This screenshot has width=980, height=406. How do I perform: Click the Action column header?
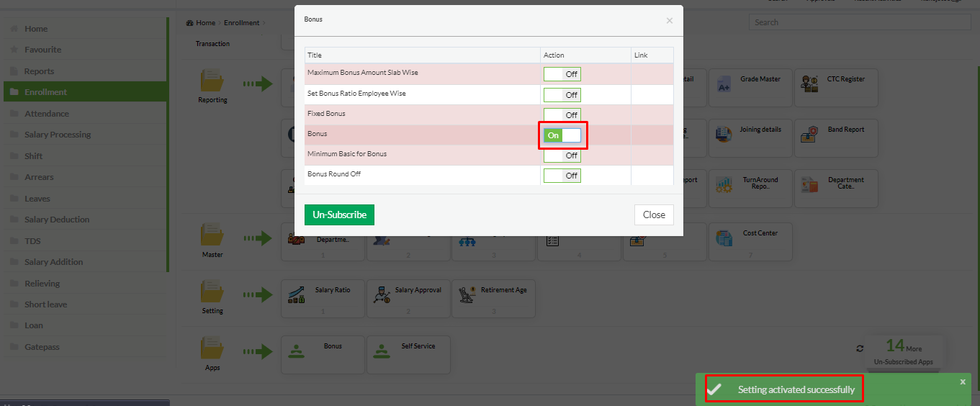click(585, 55)
